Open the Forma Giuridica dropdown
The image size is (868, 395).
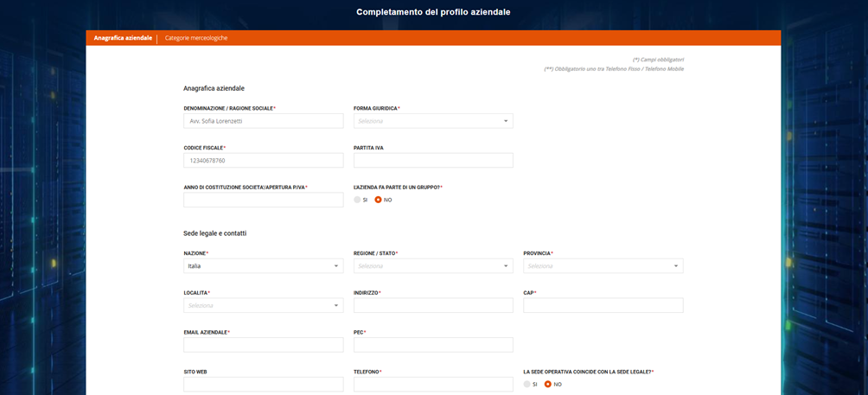[433, 121]
